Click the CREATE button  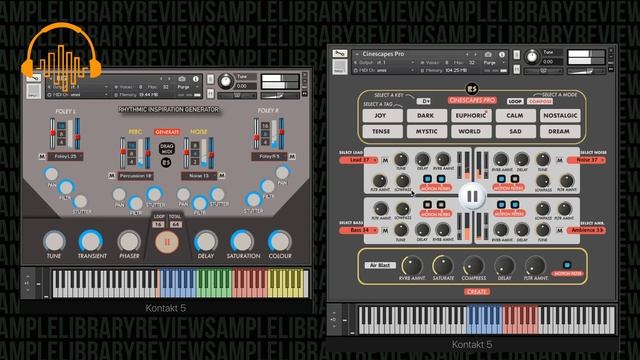pos(476,292)
